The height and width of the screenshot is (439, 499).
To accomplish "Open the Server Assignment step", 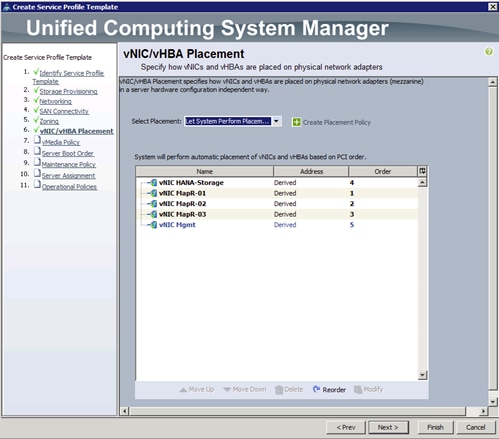I will (69, 175).
